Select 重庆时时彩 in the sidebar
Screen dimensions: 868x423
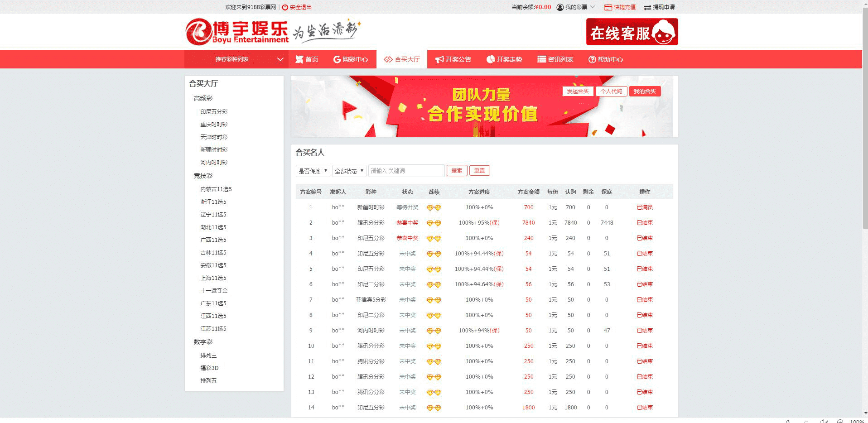pos(214,124)
